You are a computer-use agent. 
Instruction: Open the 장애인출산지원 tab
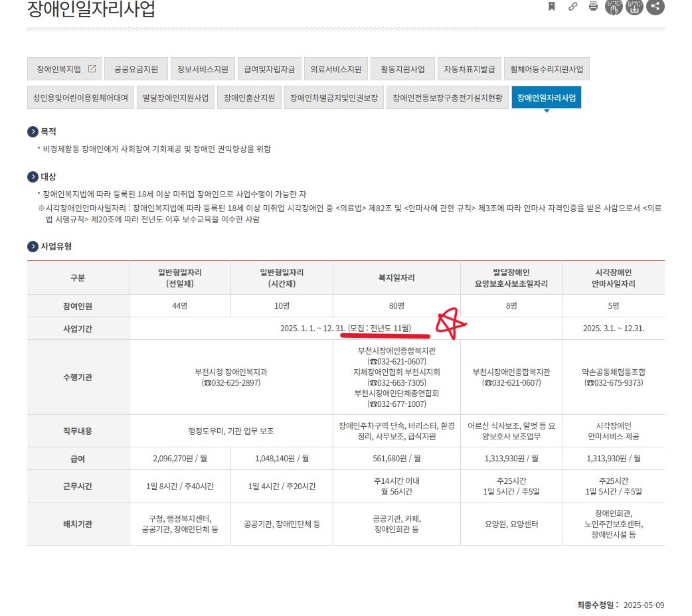tap(249, 98)
